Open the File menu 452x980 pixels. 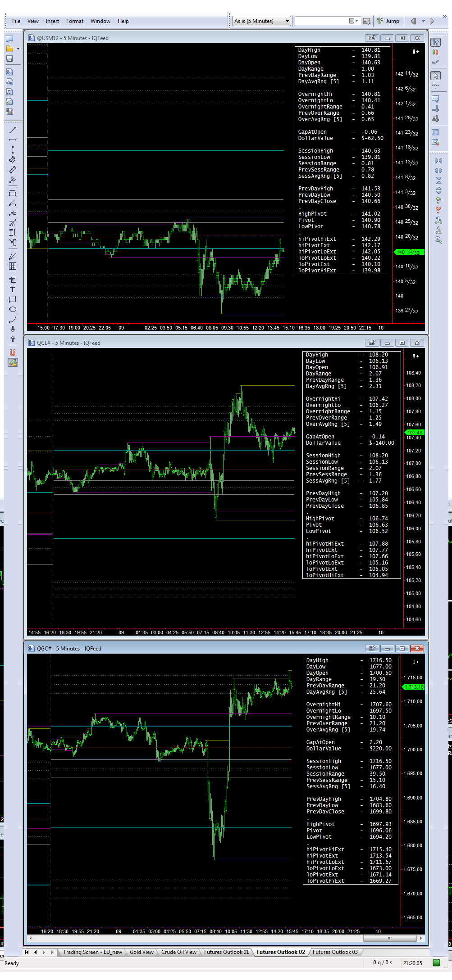16,21
